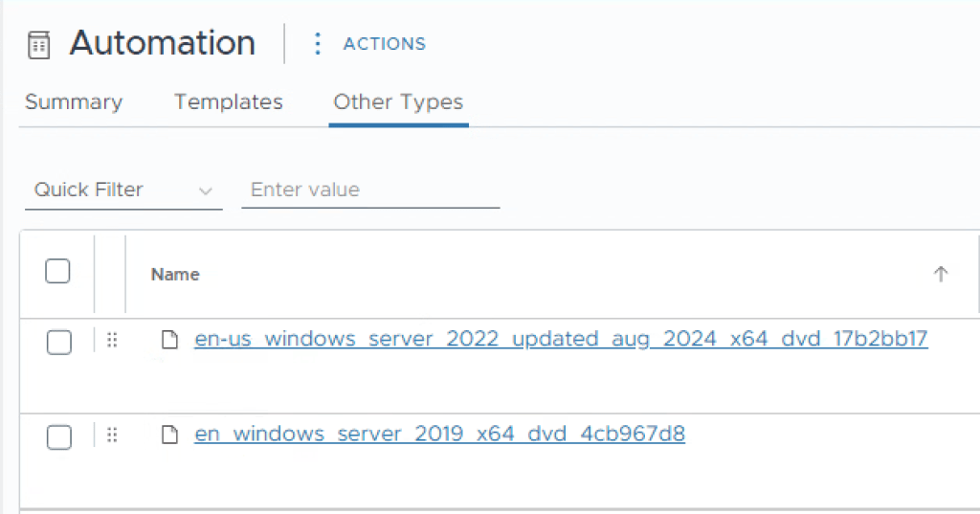Click the file icon of windows_server_2022 item
The width and height of the screenshot is (980, 514).
(x=169, y=340)
